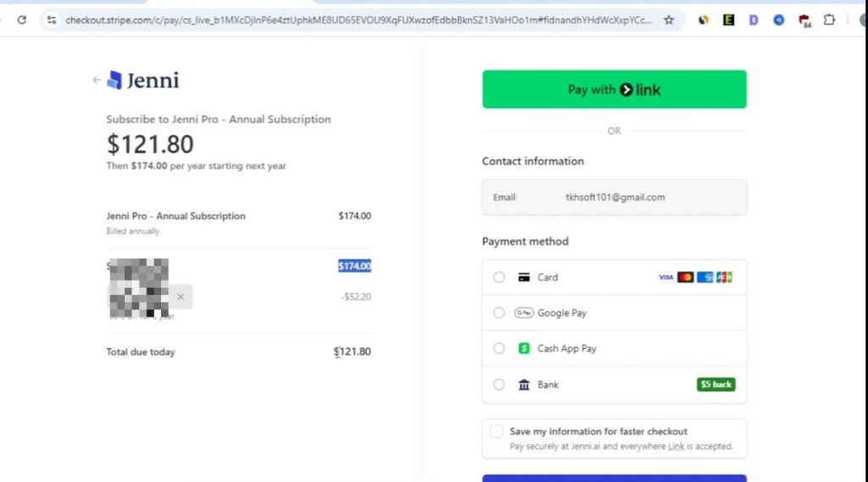Image resolution: width=868 pixels, height=482 pixels.
Task: Click the $121.80 Total due today amount
Action: [352, 352]
